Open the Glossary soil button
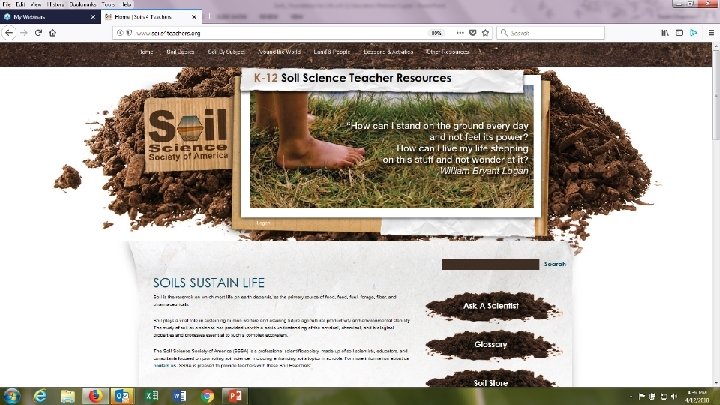 [491, 344]
